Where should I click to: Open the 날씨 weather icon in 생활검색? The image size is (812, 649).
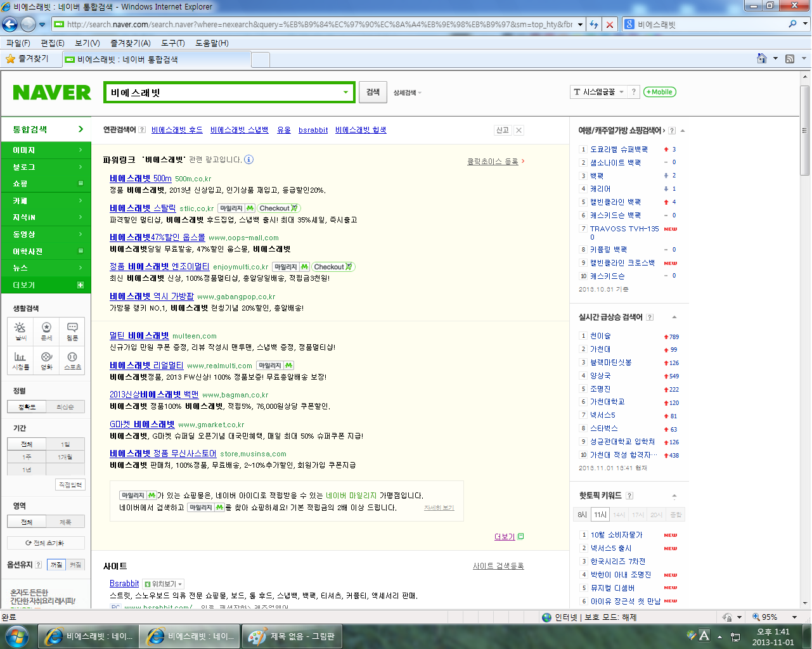tap(20, 330)
